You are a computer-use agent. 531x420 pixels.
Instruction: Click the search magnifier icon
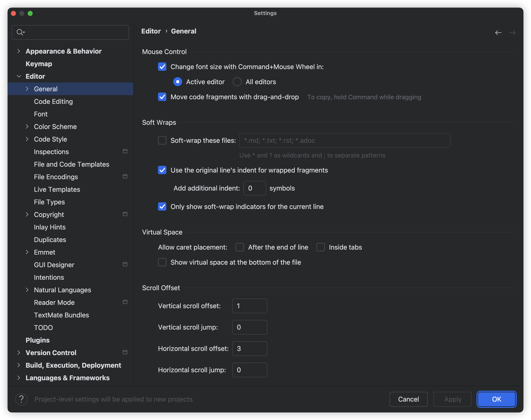click(x=20, y=32)
